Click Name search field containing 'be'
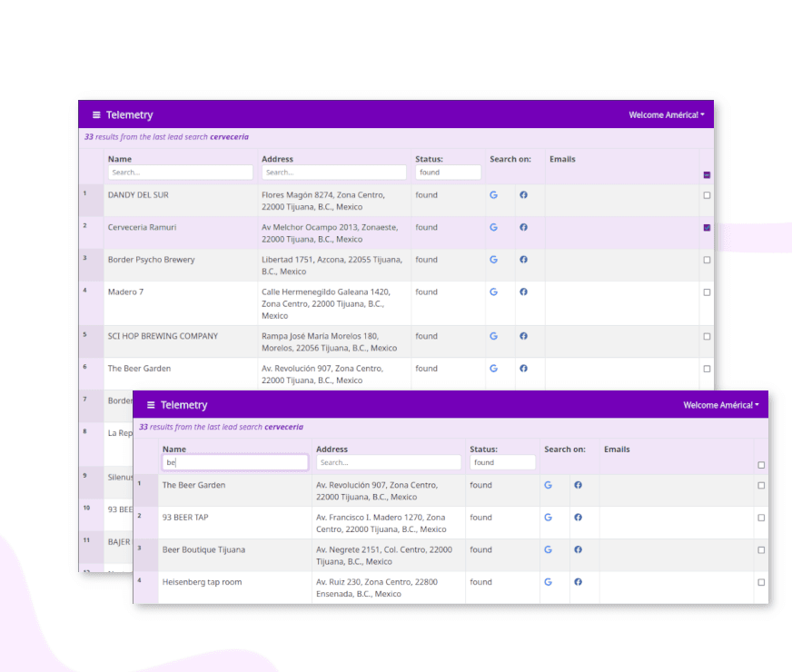 pyautogui.click(x=234, y=462)
